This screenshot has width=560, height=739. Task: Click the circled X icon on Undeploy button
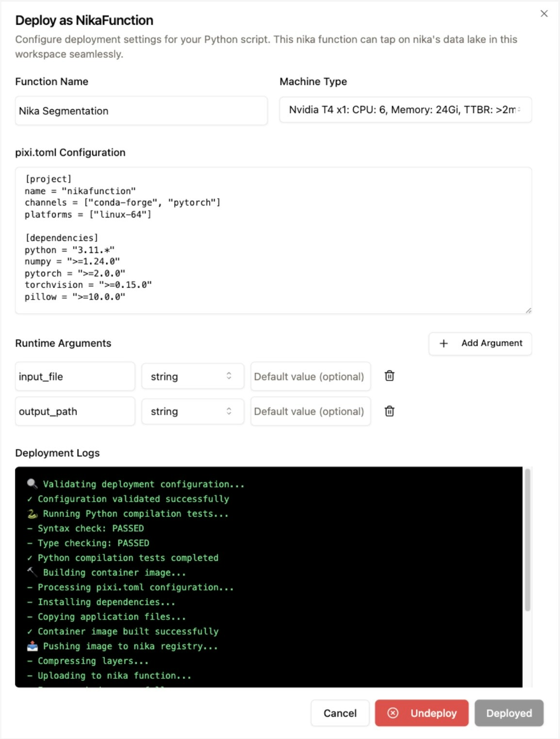point(392,713)
